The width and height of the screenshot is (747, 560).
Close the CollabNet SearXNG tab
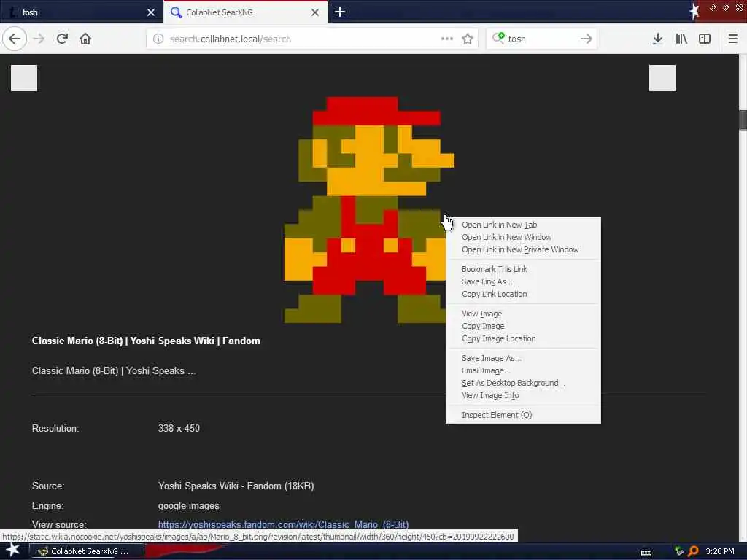pyautogui.click(x=315, y=12)
